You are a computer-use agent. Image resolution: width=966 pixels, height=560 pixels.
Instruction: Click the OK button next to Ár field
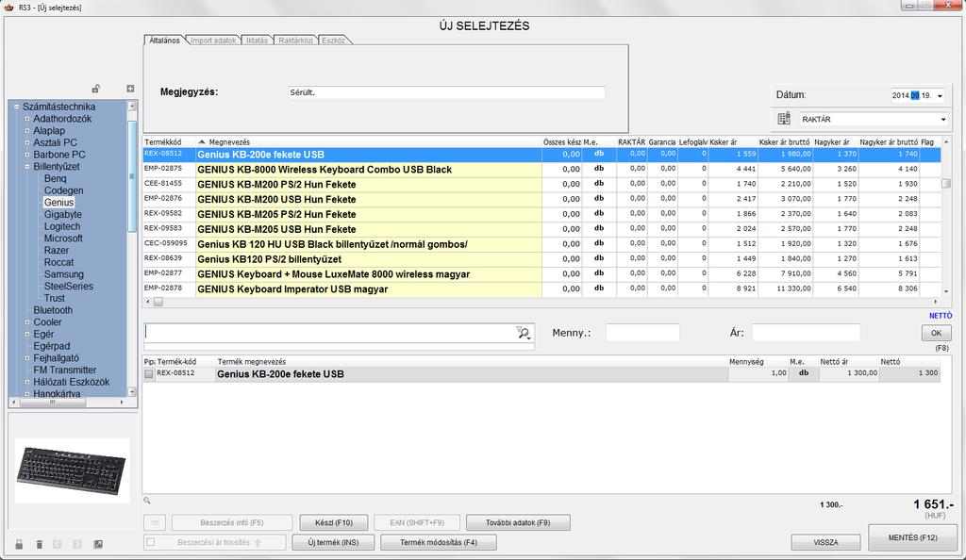pyautogui.click(x=937, y=333)
